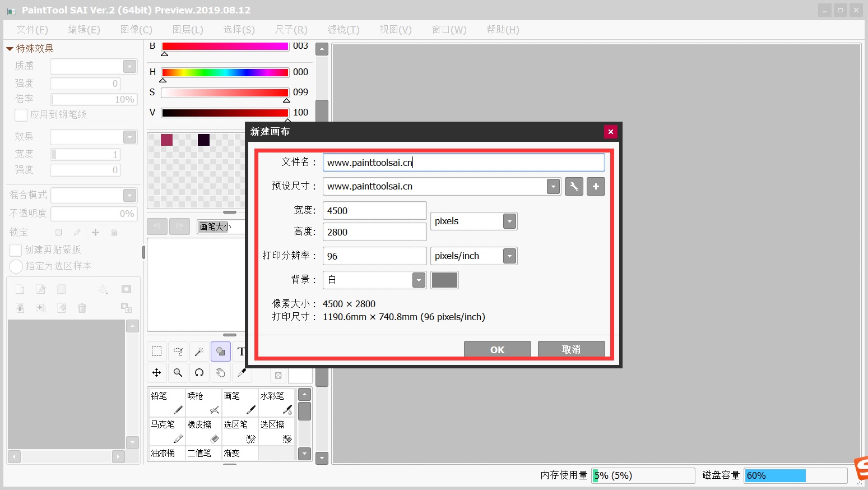Image resolution: width=868 pixels, height=490 pixels.
Task: Open the pixels/inch resolution unit dropdown
Action: coord(509,256)
